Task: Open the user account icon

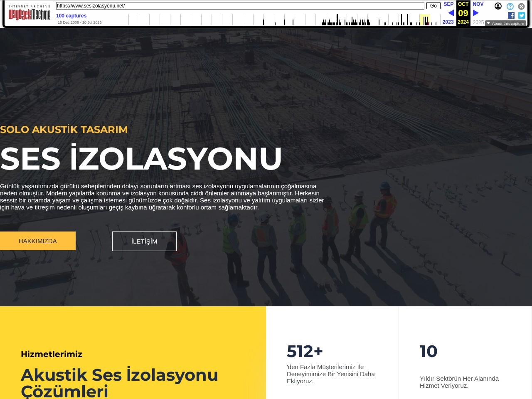Action: pyautogui.click(x=498, y=6)
